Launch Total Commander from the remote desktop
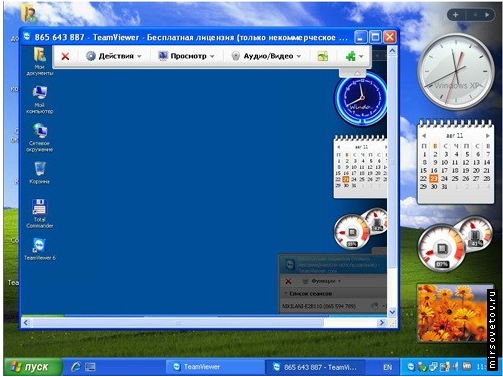 pyautogui.click(x=39, y=214)
